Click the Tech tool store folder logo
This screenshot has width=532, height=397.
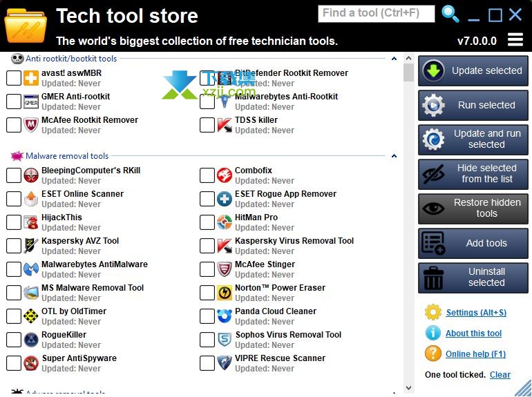[x=26, y=26]
